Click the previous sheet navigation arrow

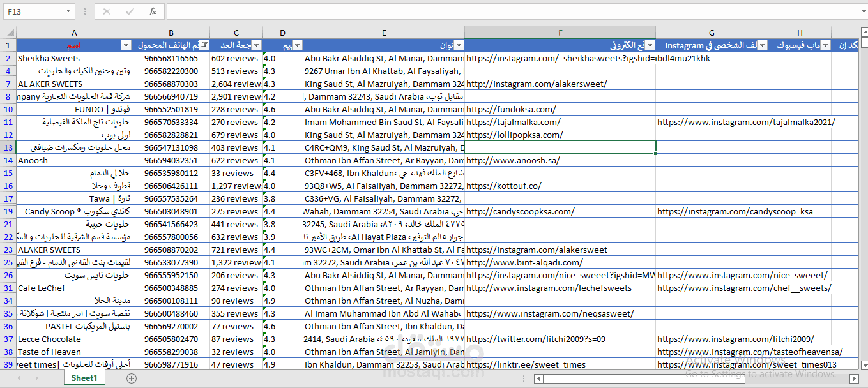(x=19, y=378)
